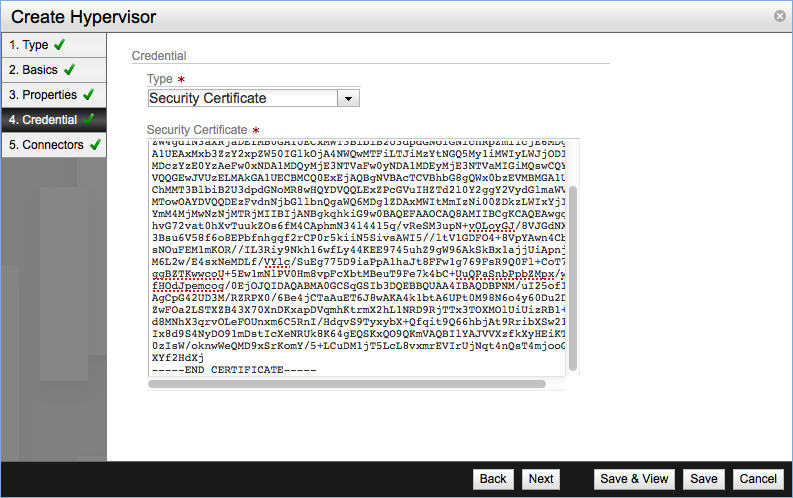Jump to the 5. Connectors step
This screenshot has height=498, width=793.
pyautogui.click(x=46, y=145)
